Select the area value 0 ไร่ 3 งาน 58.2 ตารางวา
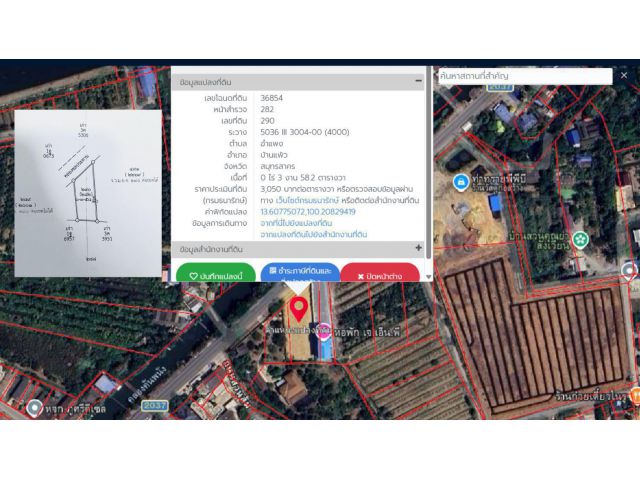Viewport: 640px width, 480px height. point(303,178)
